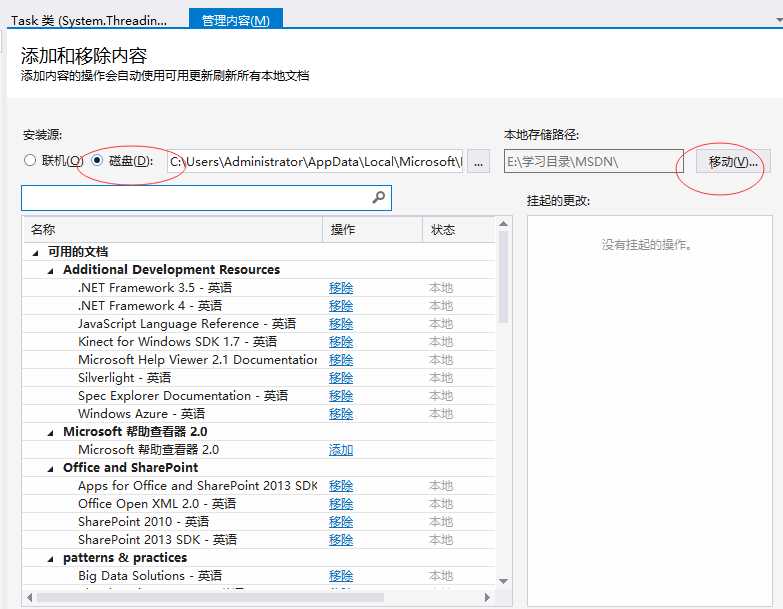Viewport: 783px width, 609px height.
Task: Select the .NET Framework 3.5 - 英语 row
Action: 260,288
